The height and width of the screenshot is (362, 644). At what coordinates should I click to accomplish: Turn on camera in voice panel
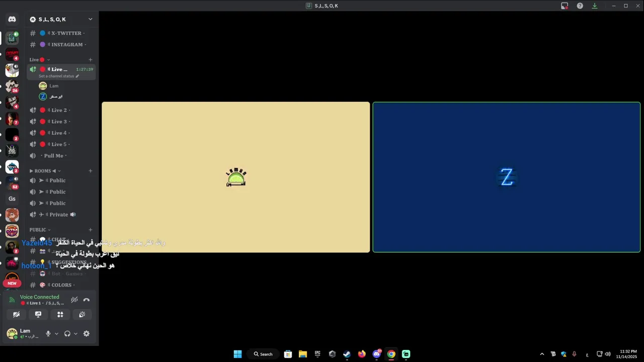click(16, 314)
